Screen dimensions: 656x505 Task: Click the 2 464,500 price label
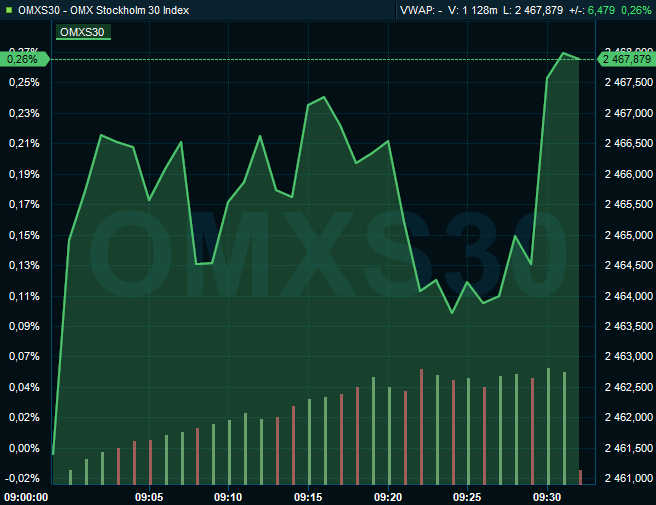pyautogui.click(x=629, y=265)
